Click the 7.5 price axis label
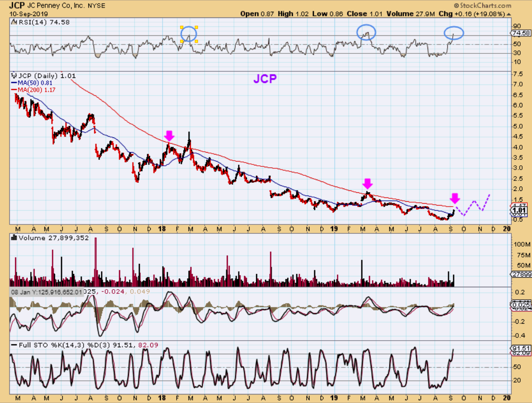Image resolution: width=532 pixels, height=403 pixels. pos(518,74)
